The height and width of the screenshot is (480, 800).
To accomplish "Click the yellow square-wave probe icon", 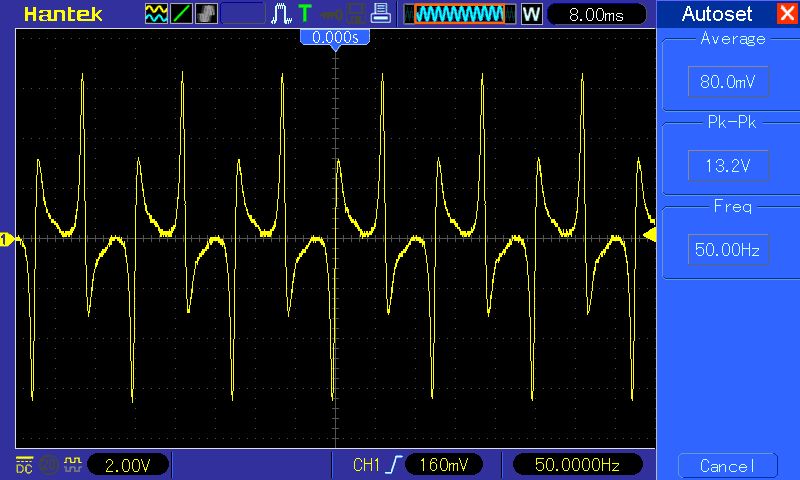I will click(x=72, y=464).
